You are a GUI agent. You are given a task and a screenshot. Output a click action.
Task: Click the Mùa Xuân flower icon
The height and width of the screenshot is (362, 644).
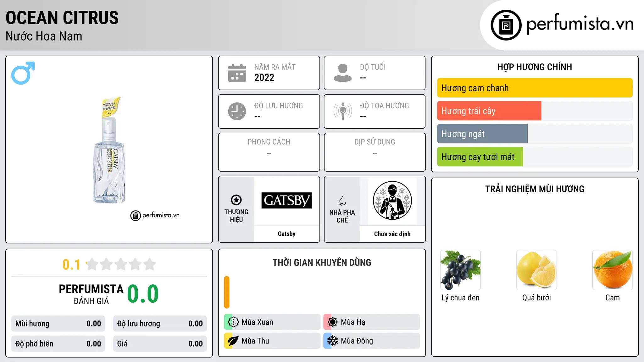point(233,322)
